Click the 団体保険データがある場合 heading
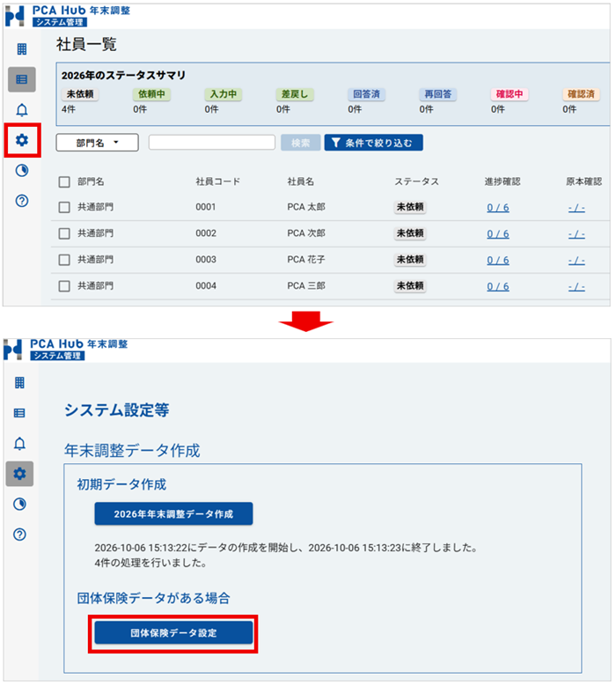Viewport: 616px width, 686px height. click(x=153, y=598)
